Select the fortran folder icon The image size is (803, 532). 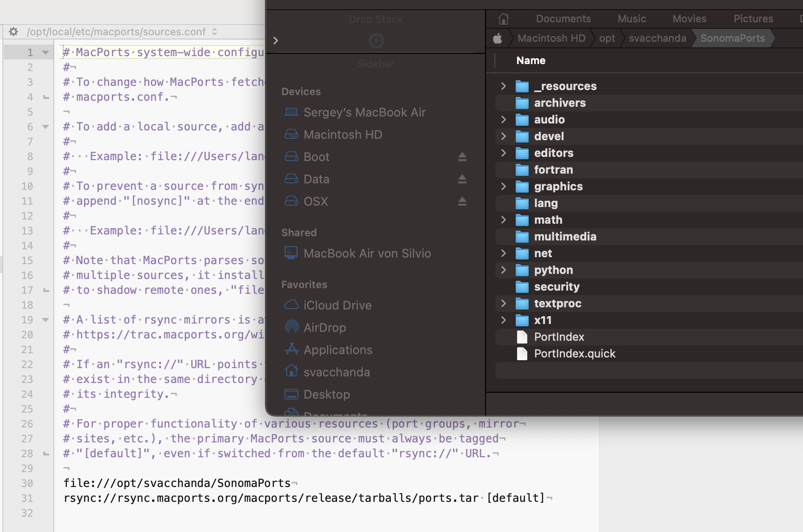pos(522,170)
